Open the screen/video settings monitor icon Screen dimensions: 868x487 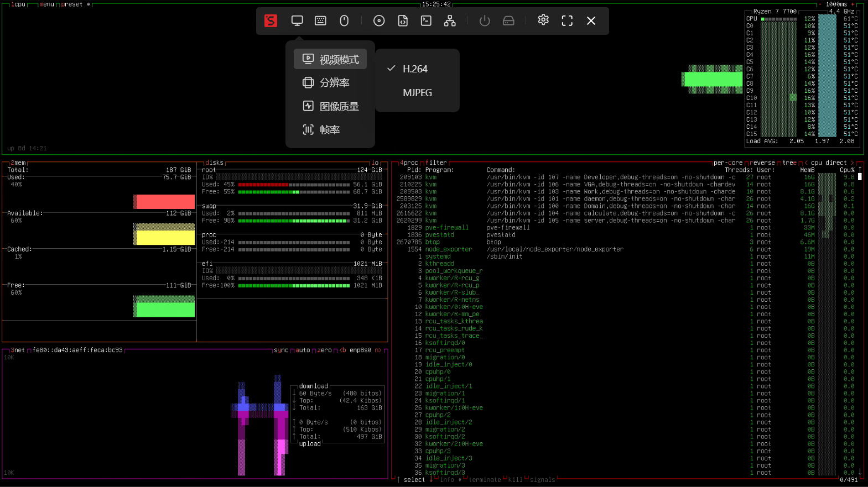(x=297, y=21)
